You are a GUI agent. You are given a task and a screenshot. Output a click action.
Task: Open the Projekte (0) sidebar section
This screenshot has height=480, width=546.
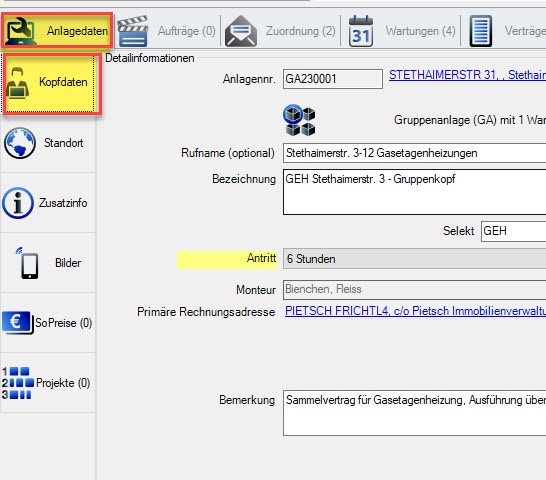(48, 383)
